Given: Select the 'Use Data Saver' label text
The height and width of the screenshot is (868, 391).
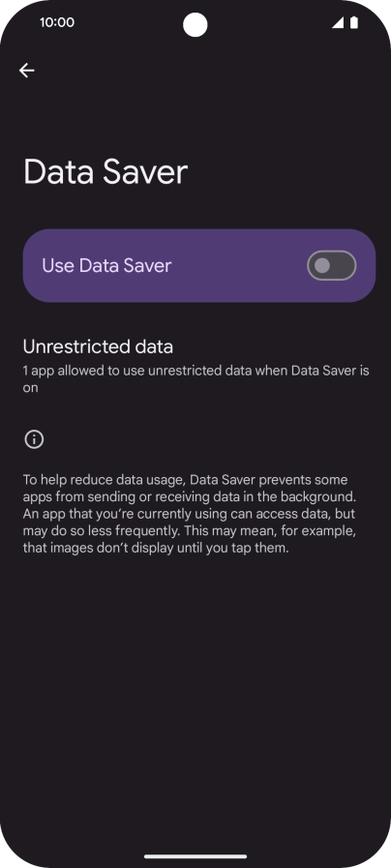Looking at the screenshot, I should pos(106,266).
